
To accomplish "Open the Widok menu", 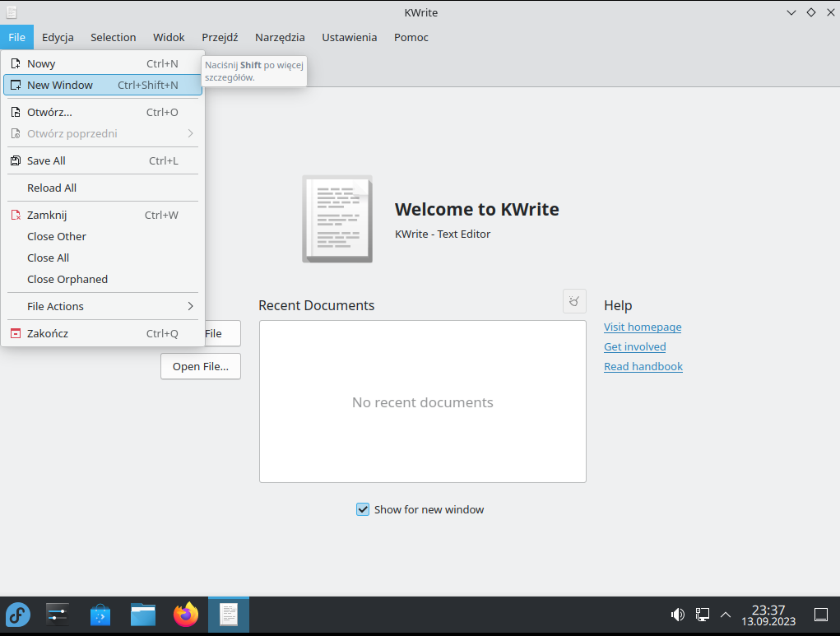I will point(169,38).
